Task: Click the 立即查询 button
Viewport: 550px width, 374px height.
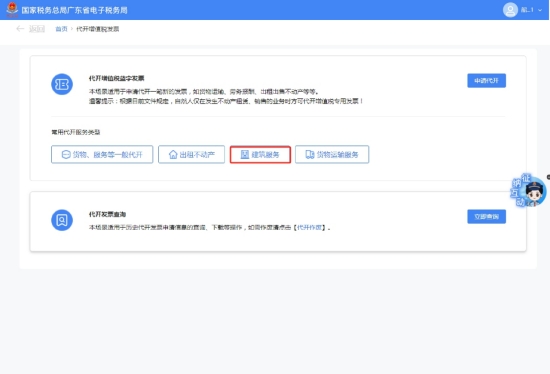Action: [487, 216]
